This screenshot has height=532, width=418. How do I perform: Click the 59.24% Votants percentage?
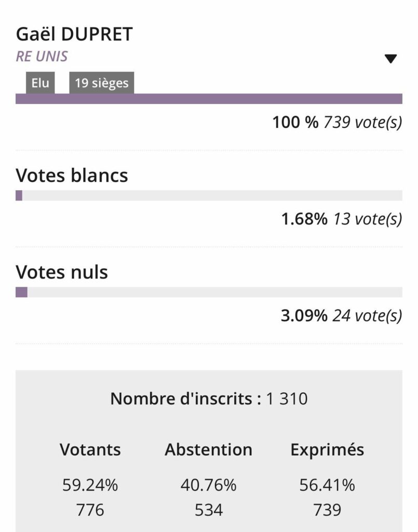[x=90, y=485]
